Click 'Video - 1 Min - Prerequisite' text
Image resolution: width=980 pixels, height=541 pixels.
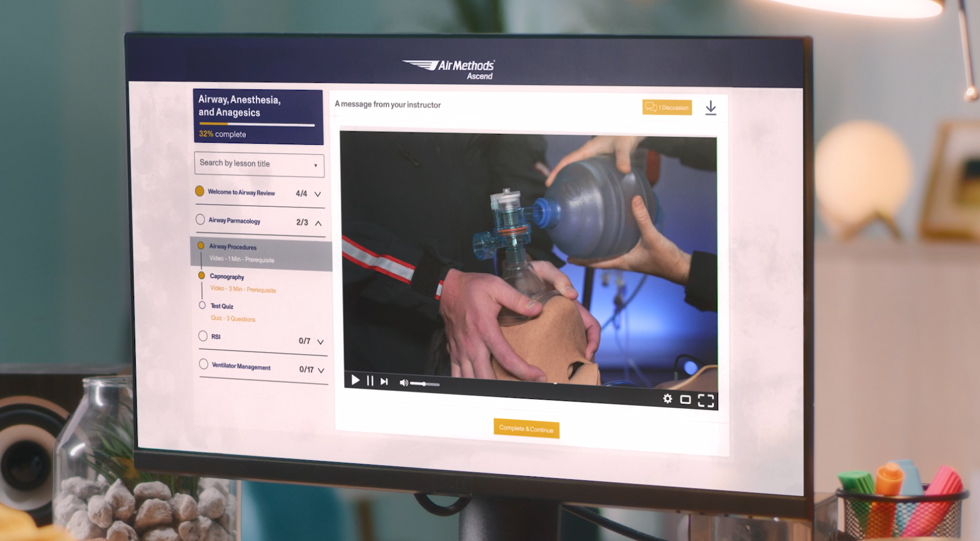coord(242,259)
